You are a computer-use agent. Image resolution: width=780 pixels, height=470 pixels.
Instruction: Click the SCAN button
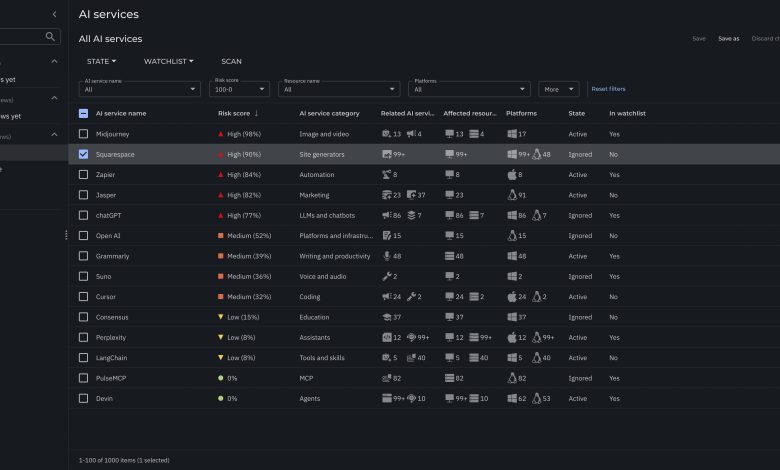pos(231,61)
